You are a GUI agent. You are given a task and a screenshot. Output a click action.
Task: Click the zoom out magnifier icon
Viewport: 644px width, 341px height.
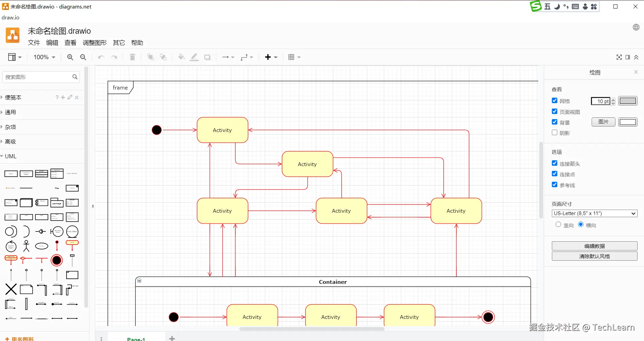coord(83,57)
